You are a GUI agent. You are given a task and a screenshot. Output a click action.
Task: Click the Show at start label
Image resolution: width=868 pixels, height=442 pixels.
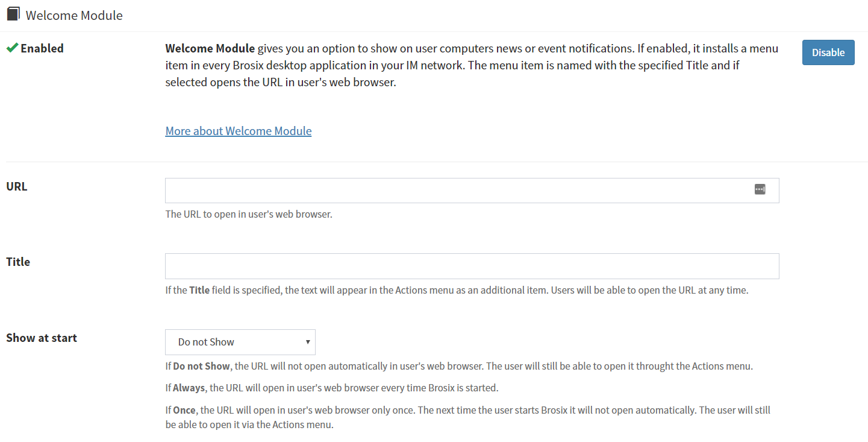tap(42, 338)
